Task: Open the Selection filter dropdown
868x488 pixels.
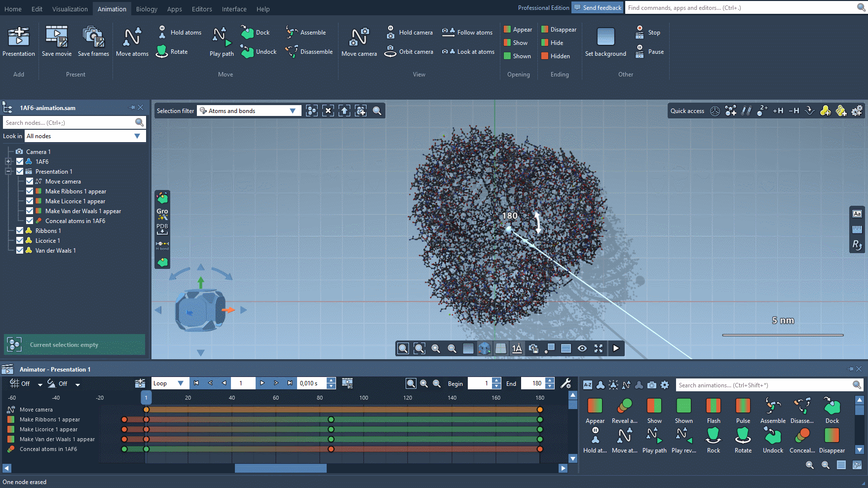Action: coord(249,111)
